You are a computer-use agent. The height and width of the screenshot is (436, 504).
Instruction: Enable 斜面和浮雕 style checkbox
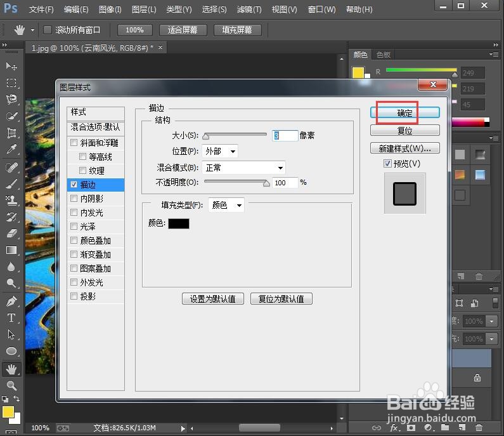click(74, 142)
